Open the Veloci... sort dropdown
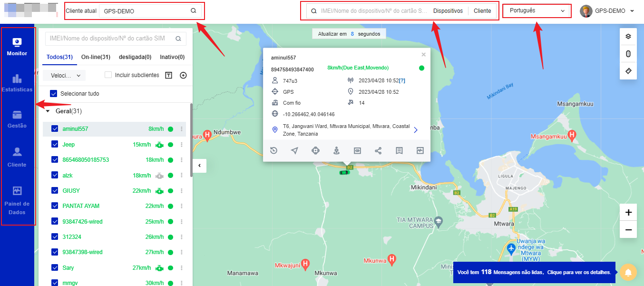This screenshot has height=286, width=644. (64, 75)
